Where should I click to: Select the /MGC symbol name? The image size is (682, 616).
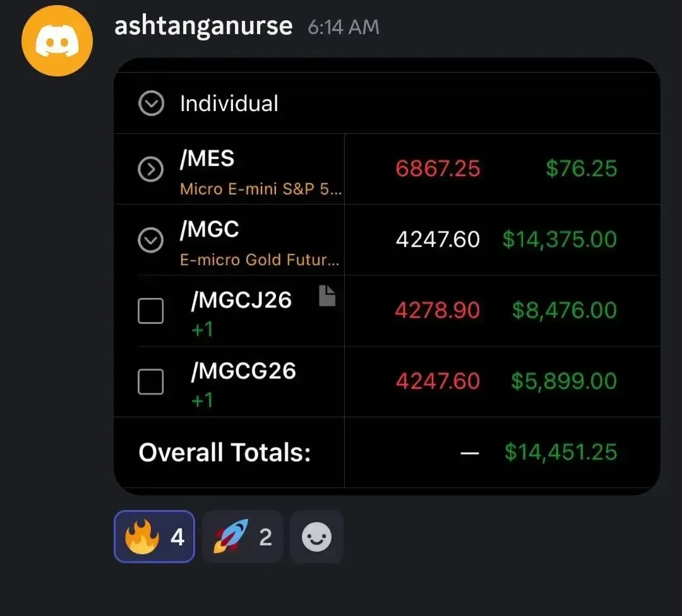[209, 229]
